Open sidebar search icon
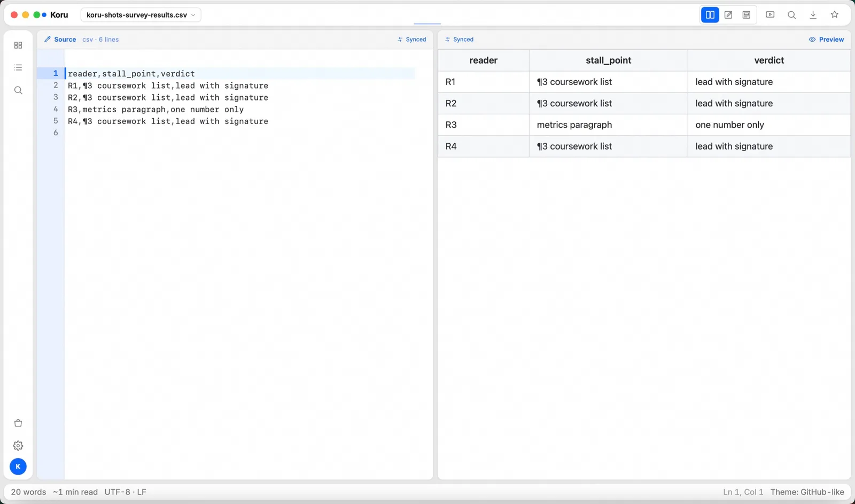This screenshot has height=504, width=855. [18, 90]
